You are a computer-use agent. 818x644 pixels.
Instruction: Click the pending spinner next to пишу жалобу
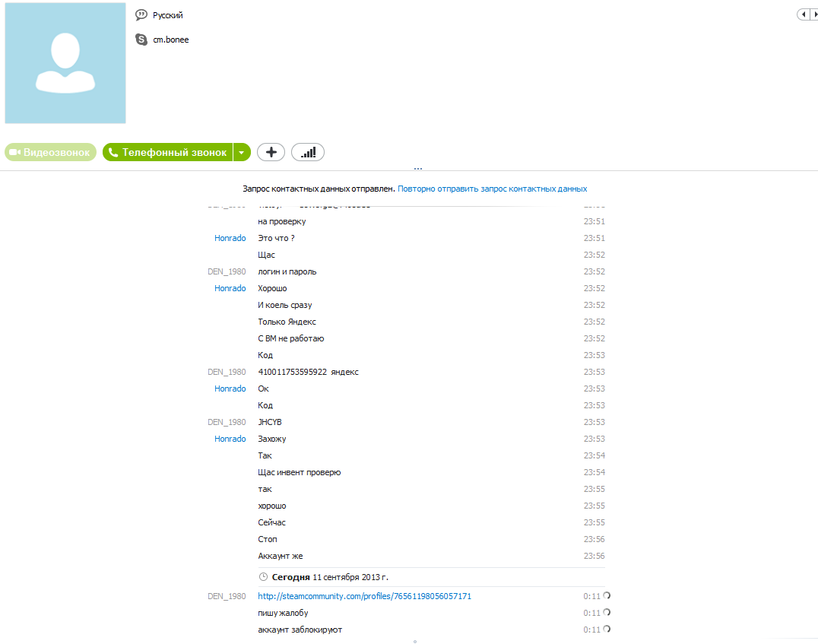pos(607,612)
